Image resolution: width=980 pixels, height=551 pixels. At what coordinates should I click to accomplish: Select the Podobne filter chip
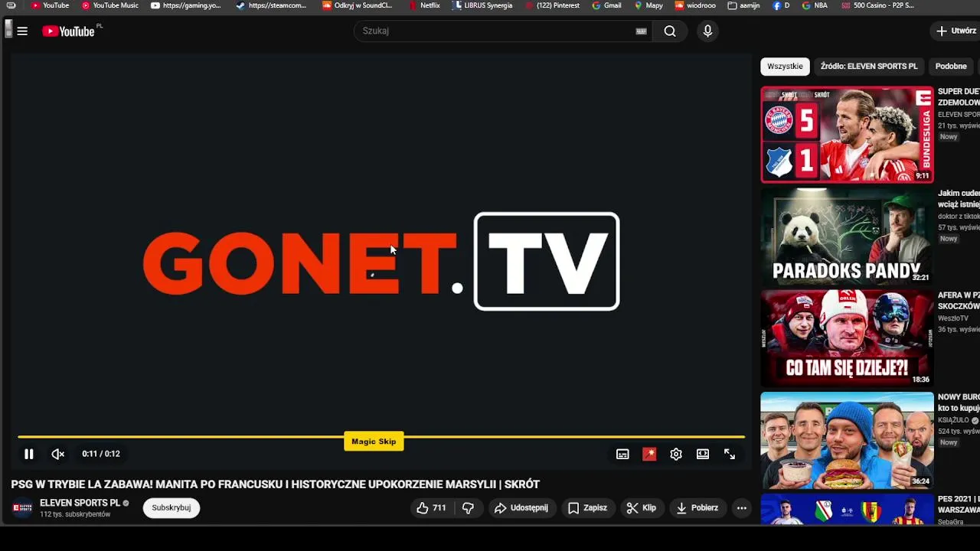[951, 66]
